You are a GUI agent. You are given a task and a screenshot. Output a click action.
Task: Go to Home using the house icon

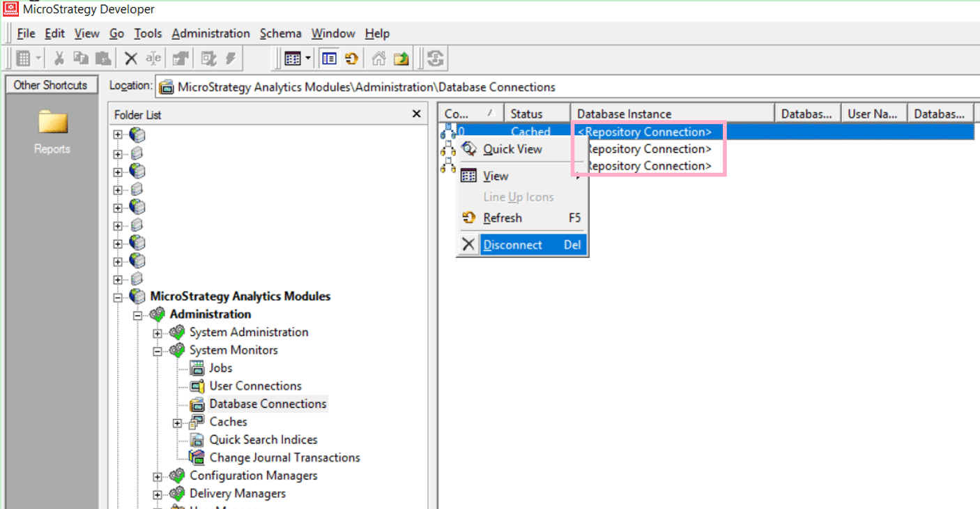[378, 59]
